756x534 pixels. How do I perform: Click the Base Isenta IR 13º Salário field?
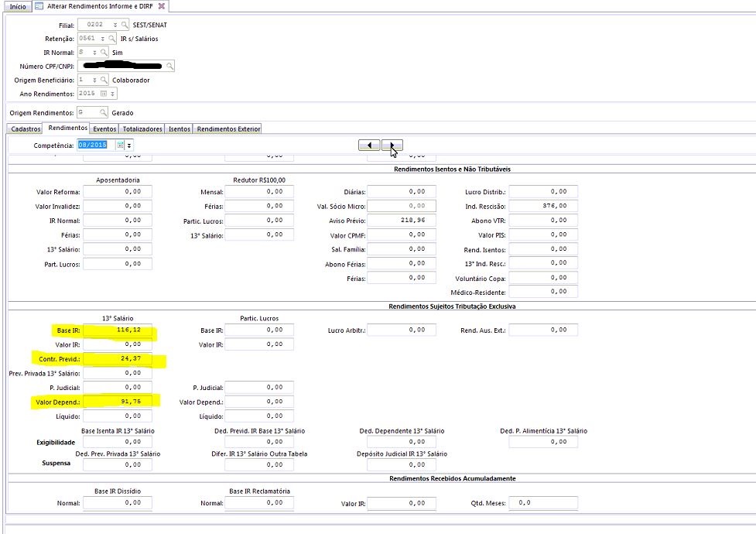[x=118, y=442]
